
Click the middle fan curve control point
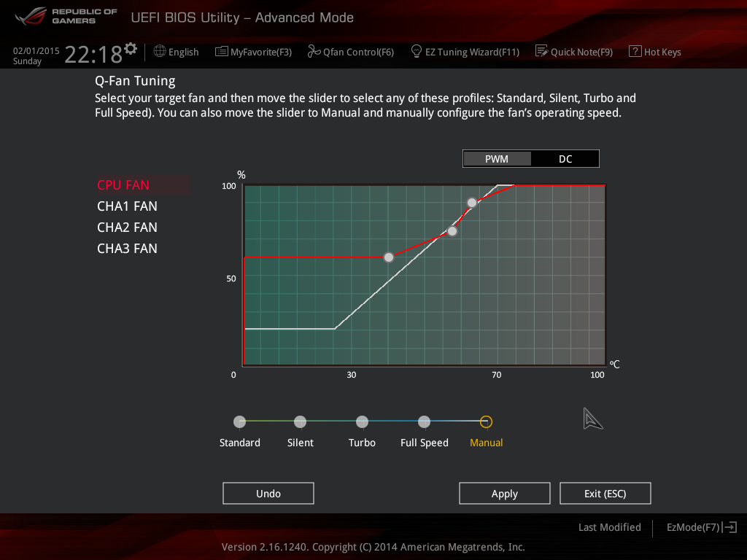click(x=452, y=231)
